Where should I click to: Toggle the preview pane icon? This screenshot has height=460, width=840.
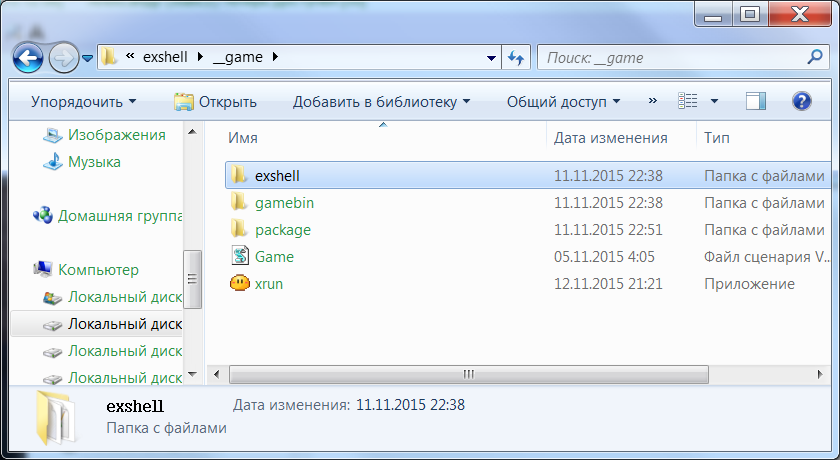pyautogui.click(x=756, y=101)
